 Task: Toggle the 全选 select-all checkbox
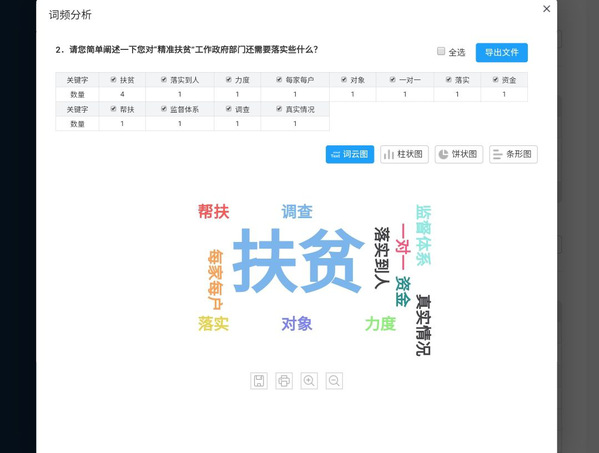[x=441, y=51]
